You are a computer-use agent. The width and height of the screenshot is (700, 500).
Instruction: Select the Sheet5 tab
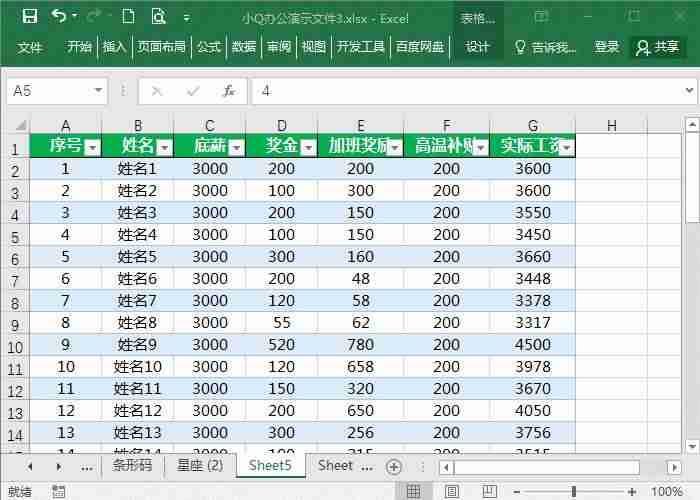(270, 465)
